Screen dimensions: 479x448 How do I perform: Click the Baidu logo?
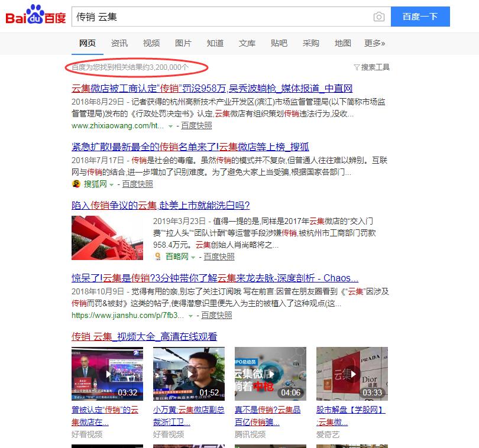(x=35, y=15)
